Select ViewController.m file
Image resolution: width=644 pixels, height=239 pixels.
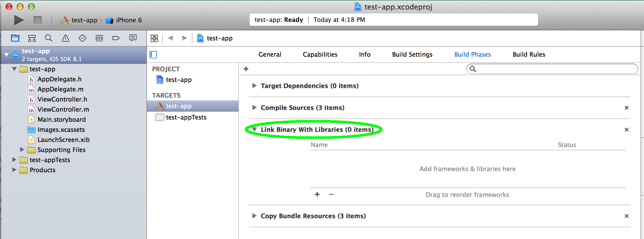(x=59, y=109)
